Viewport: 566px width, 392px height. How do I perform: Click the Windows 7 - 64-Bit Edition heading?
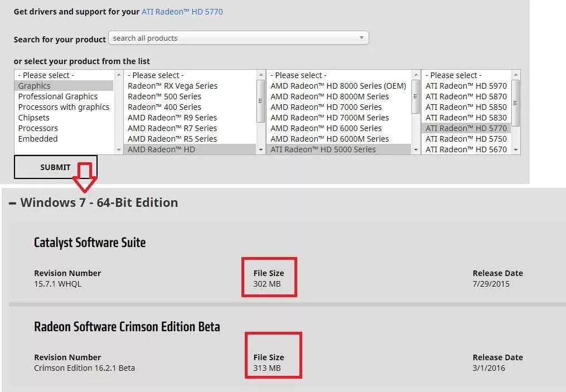pos(99,203)
